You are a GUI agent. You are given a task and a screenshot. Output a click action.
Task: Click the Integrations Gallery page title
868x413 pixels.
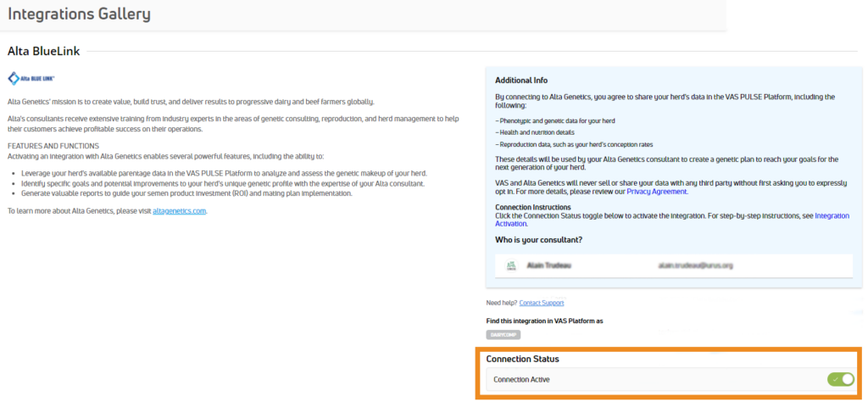[79, 14]
